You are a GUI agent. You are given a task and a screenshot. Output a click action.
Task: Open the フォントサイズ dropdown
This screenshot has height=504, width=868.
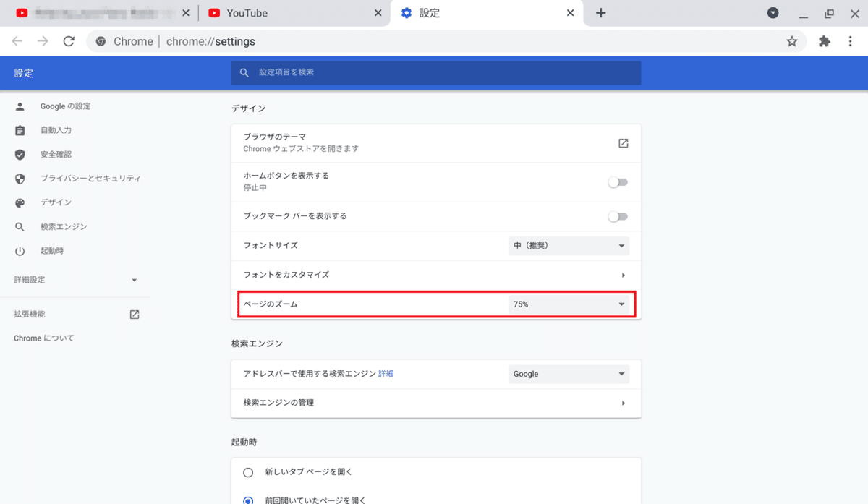point(569,245)
